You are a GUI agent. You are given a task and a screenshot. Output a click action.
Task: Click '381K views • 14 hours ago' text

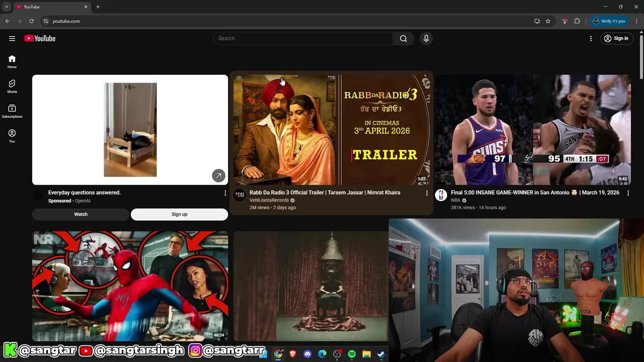478,207
